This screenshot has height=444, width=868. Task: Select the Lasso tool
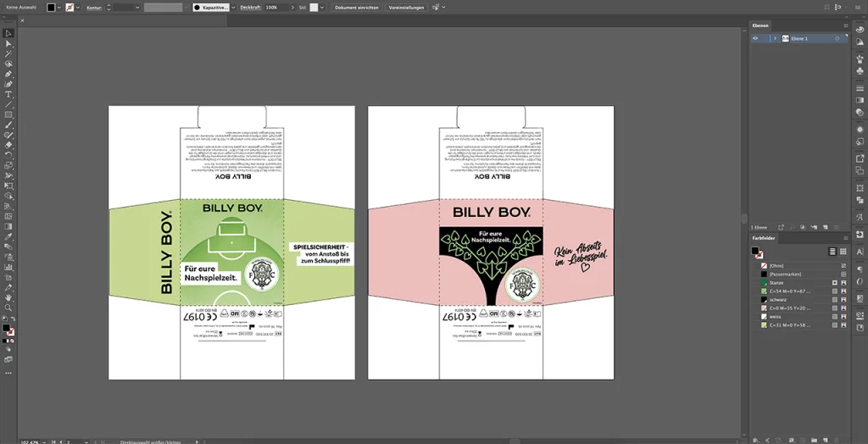click(8, 64)
